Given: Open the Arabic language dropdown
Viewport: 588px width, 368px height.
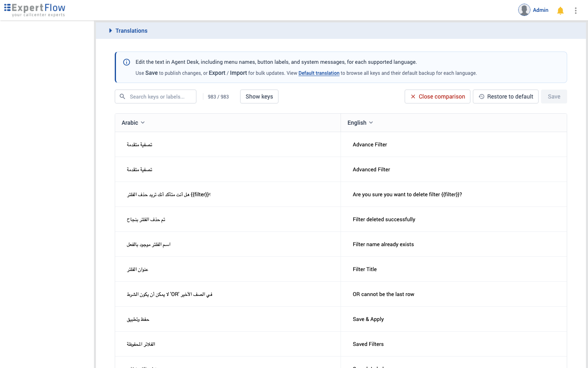Looking at the screenshot, I should coord(133,123).
